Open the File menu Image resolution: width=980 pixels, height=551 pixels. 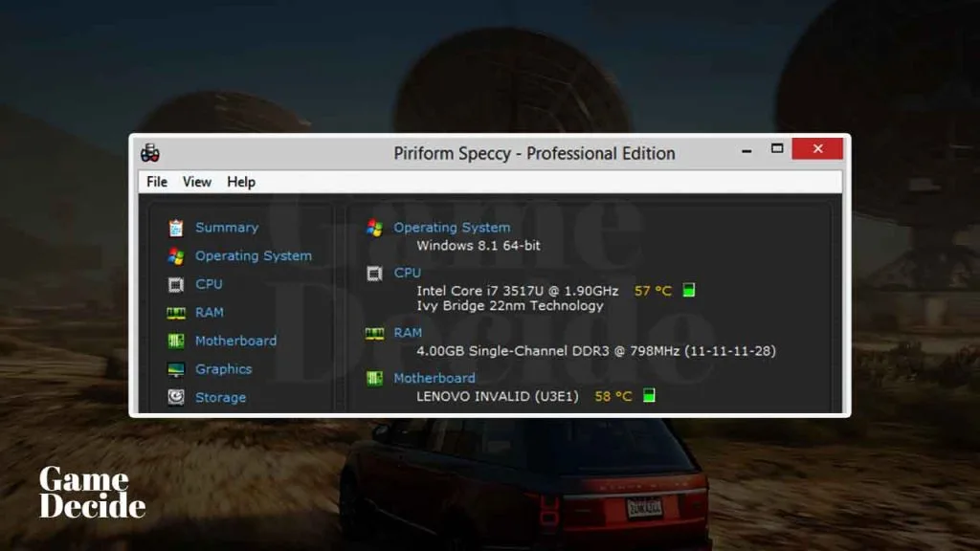click(x=157, y=182)
